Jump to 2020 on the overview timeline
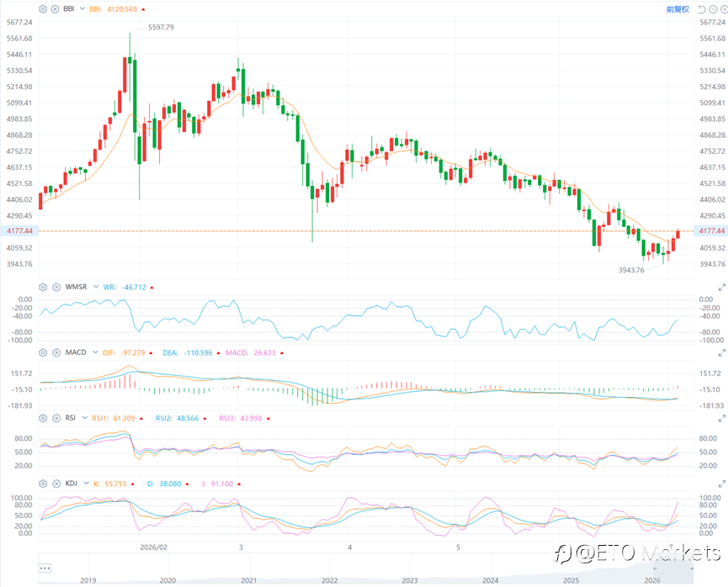Viewport: 728px width, 587px height. click(x=168, y=580)
